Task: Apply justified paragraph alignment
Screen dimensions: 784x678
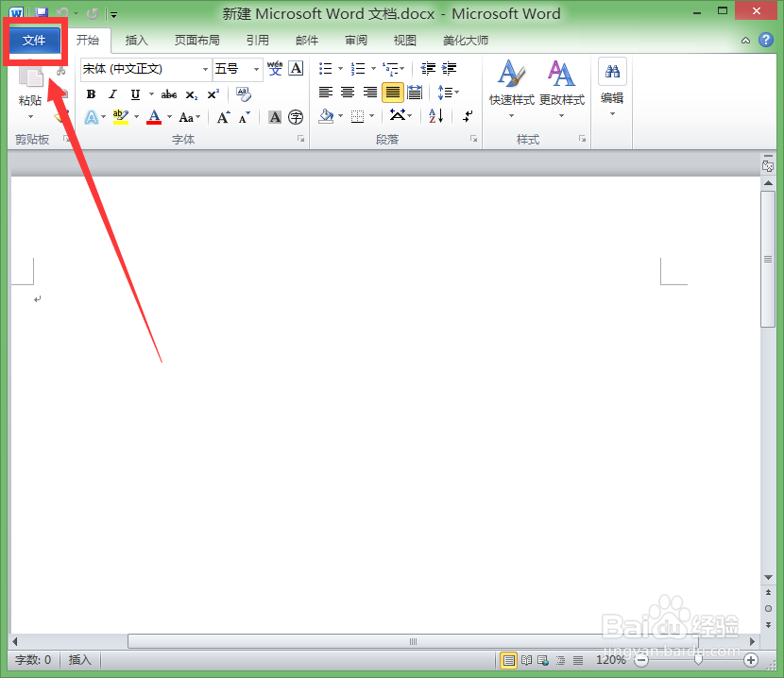Action: [393, 92]
